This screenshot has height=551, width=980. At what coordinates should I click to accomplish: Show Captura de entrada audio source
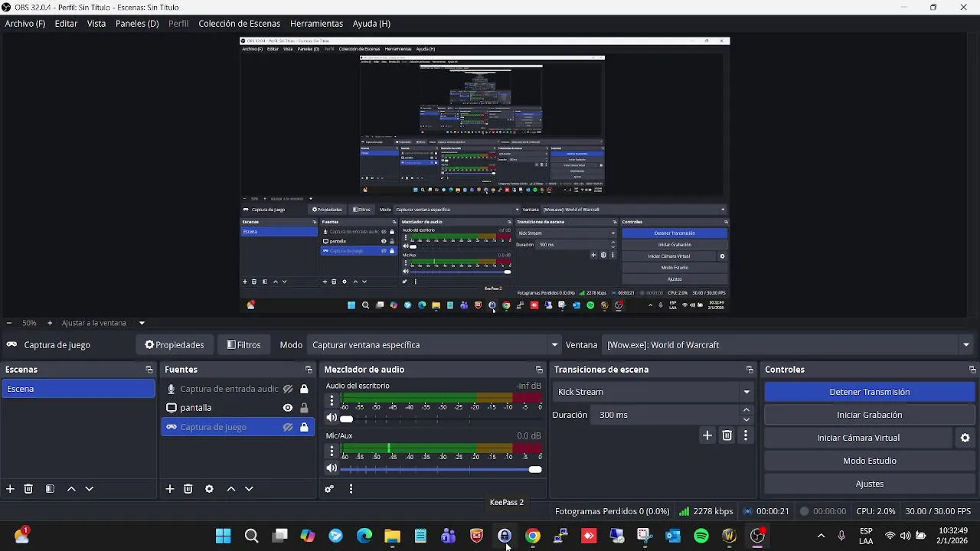pos(288,389)
